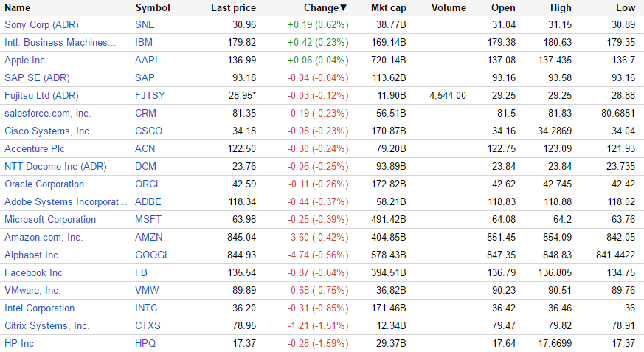Click the Mkt cap column header

(389, 8)
